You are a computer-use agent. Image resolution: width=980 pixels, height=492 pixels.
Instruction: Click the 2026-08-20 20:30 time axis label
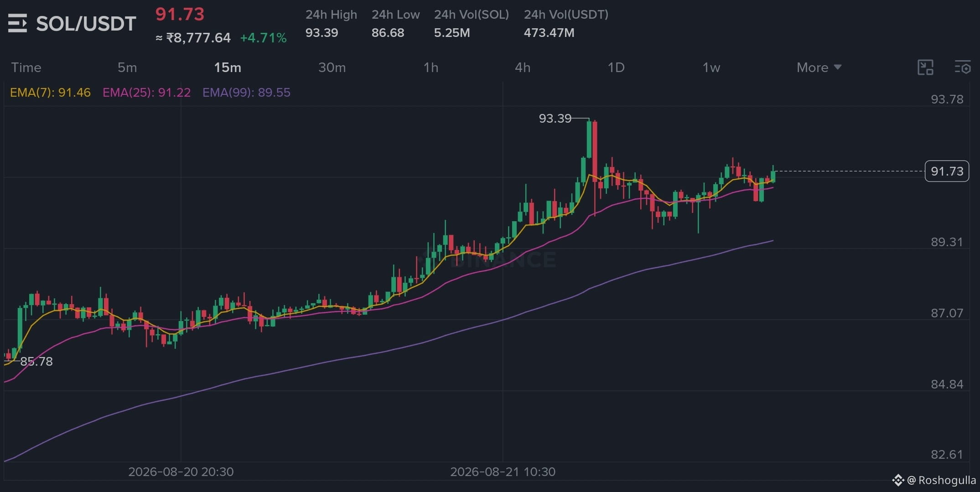181,471
